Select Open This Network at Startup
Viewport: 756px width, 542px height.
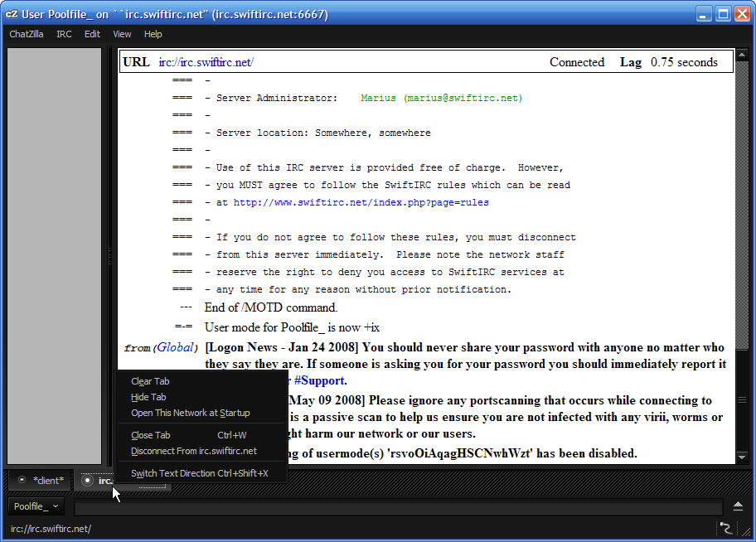pos(201,413)
